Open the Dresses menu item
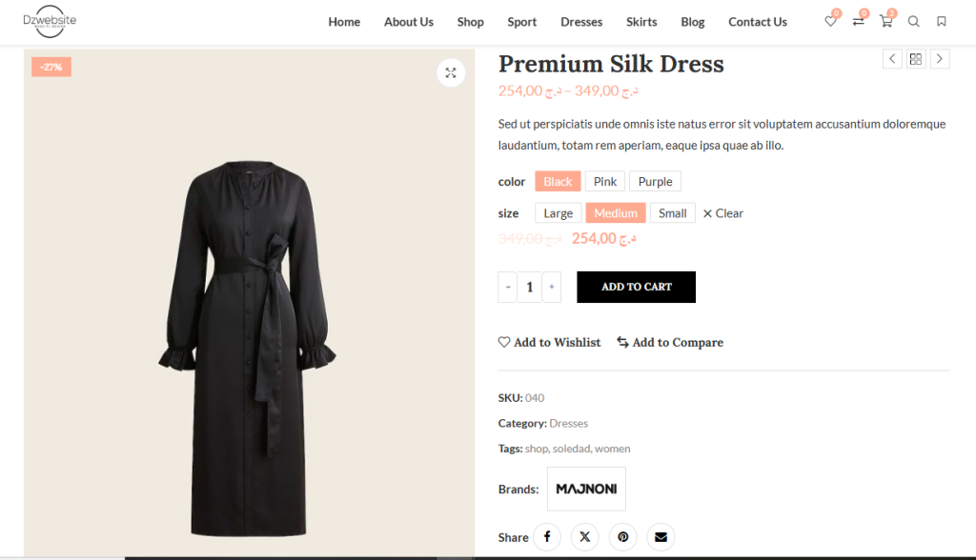 (x=581, y=21)
